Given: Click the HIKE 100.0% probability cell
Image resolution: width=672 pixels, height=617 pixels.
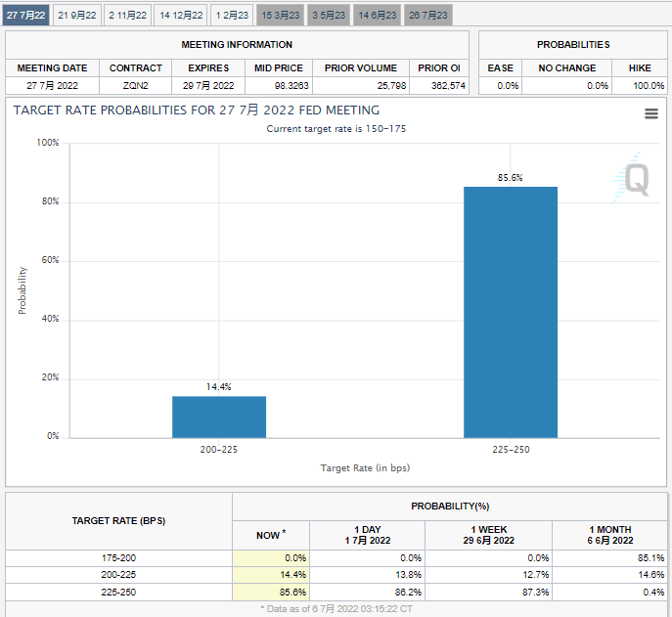Looking at the screenshot, I should click(640, 86).
